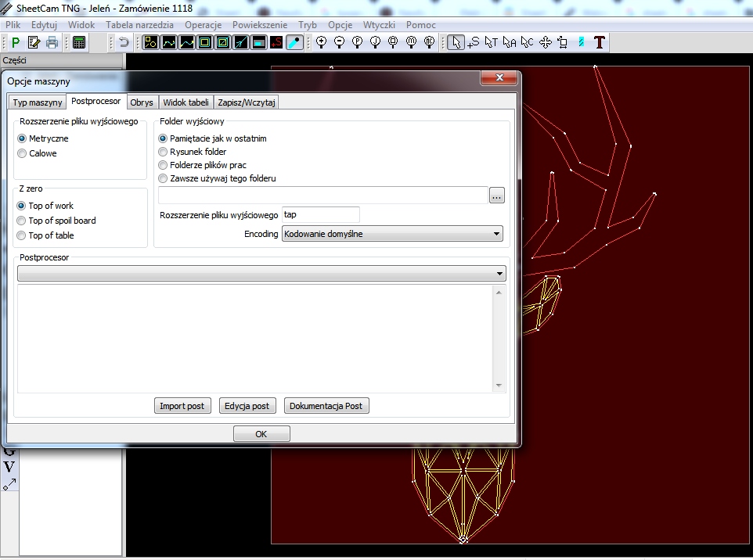The image size is (753, 560).
Task: Select the arrow pointer tool
Action: tap(456, 43)
